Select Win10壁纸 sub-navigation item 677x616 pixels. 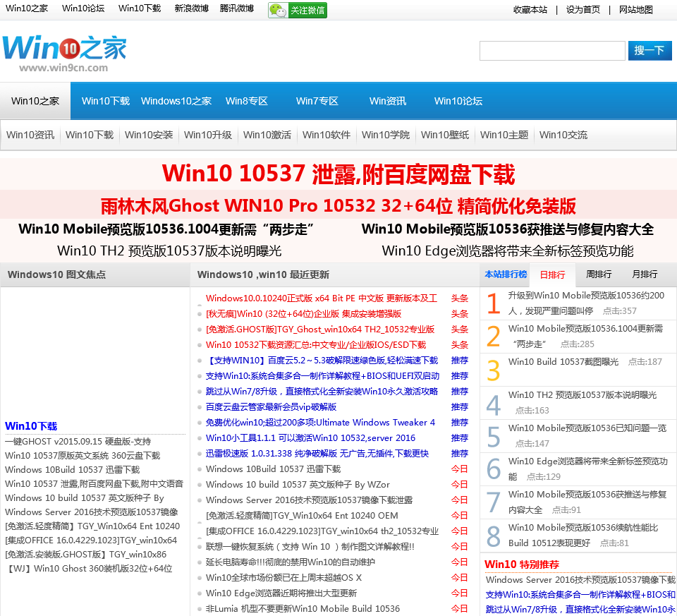tap(445, 135)
